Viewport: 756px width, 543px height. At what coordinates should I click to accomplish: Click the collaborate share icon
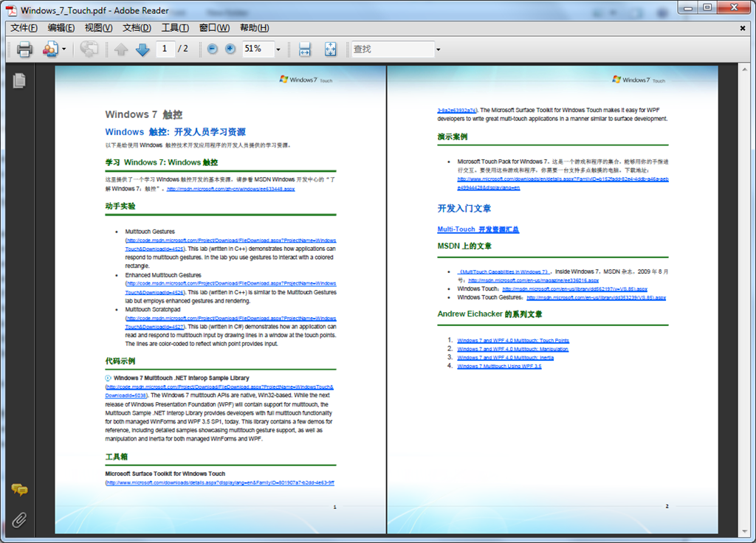point(50,49)
